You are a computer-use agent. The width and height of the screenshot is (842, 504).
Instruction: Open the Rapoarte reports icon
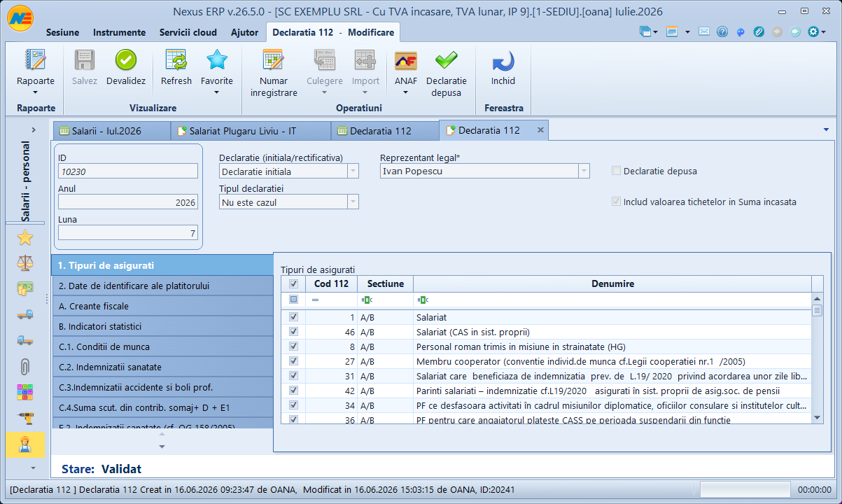point(35,61)
